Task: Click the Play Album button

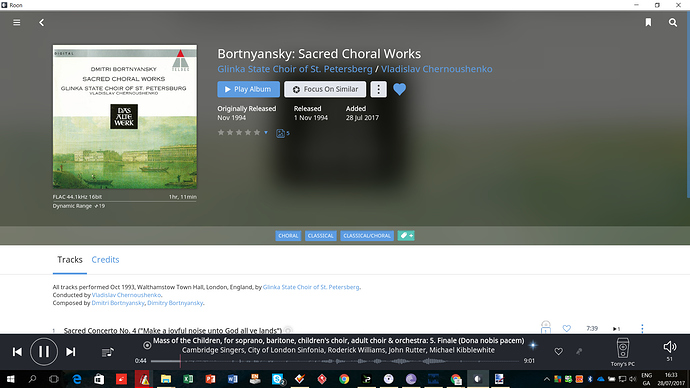Action: pyautogui.click(x=248, y=89)
